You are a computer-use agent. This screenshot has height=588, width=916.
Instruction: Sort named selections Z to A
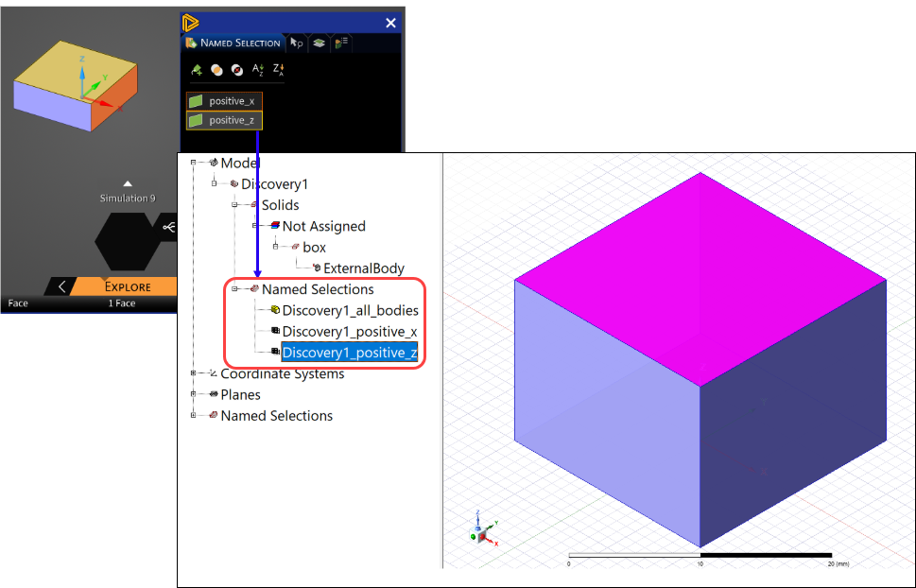[x=278, y=69]
